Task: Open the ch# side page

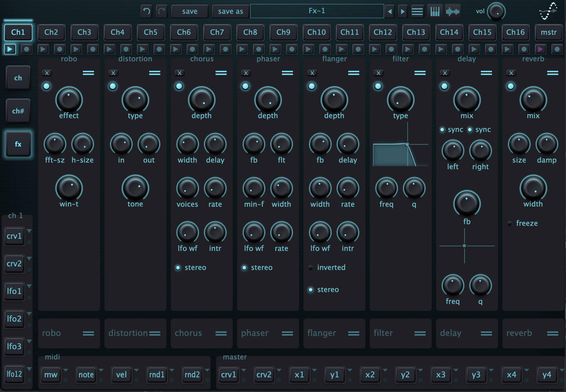Action: (18, 111)
